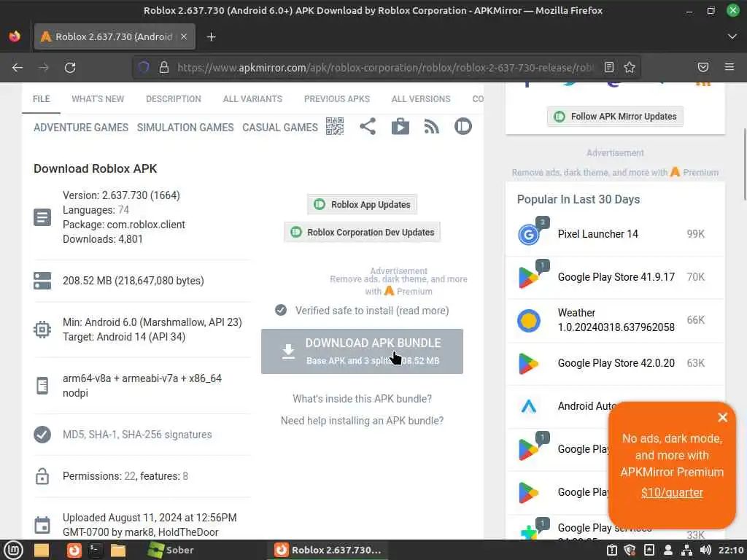Bookmark this page with the star
This screenshot has height=560, width=747.
click(630, 67)
